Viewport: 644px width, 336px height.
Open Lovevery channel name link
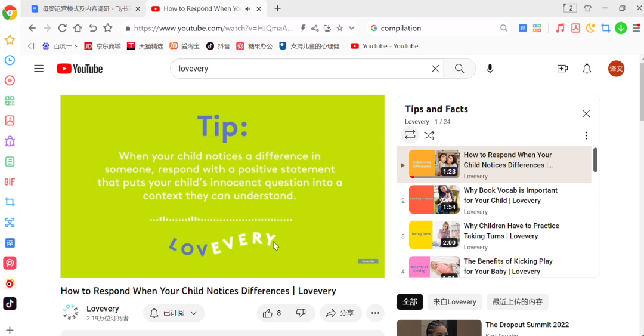tap(103, 309)
